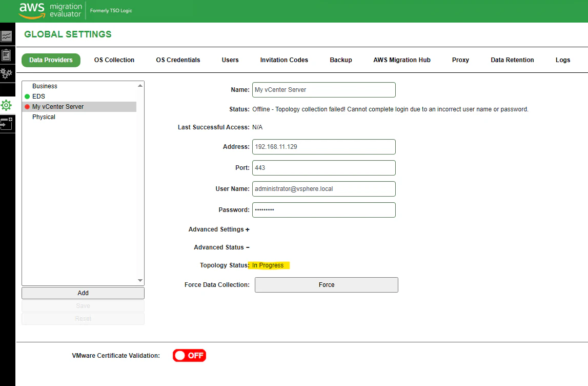Switch to OS Collection tab
This screenshot has width=588, height=386.
[114, 60]
